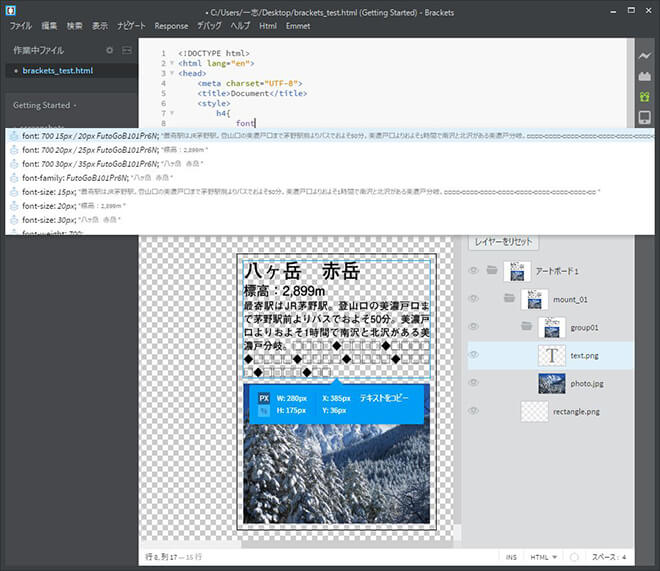The width and height of the screenshot is (660, 571).
Task: Open the 表示 menu
Action: click(100, 26)
